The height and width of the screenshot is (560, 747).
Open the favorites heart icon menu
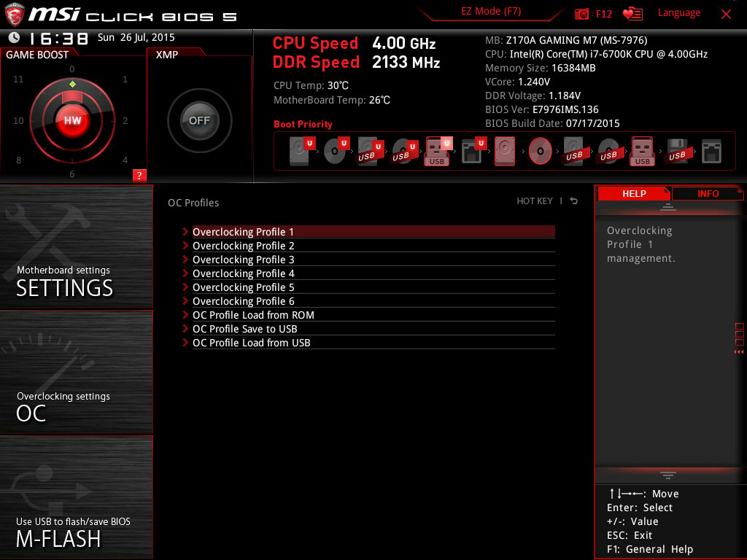pos(632,14)
